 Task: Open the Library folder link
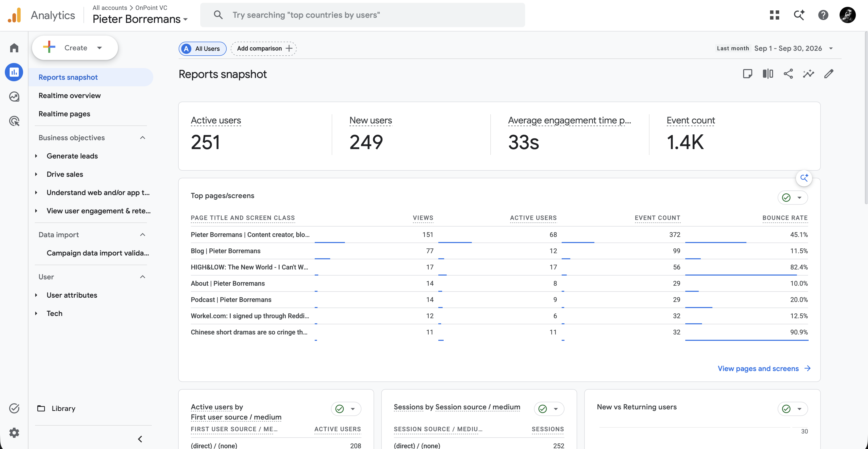pos(56,409)
